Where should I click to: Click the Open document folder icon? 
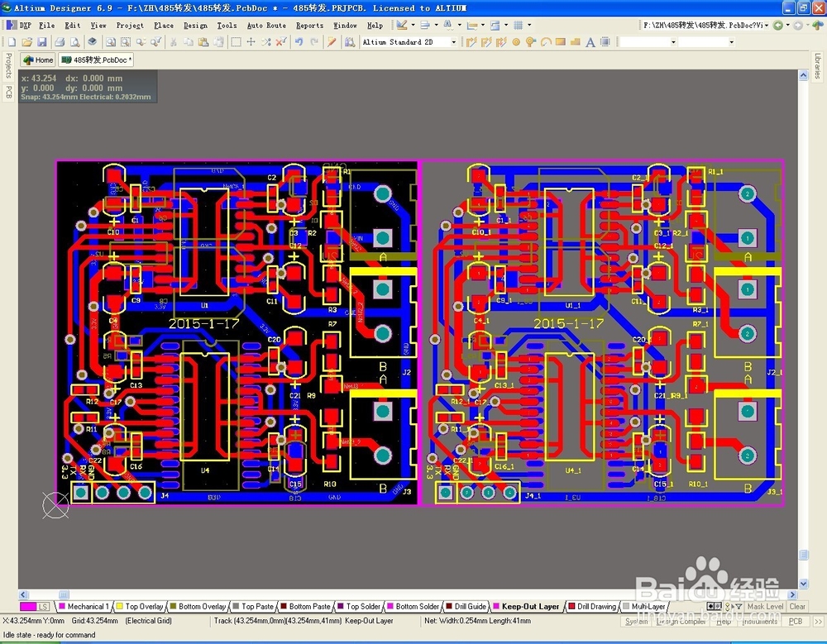pyautogui.click(x=27, y=41)
